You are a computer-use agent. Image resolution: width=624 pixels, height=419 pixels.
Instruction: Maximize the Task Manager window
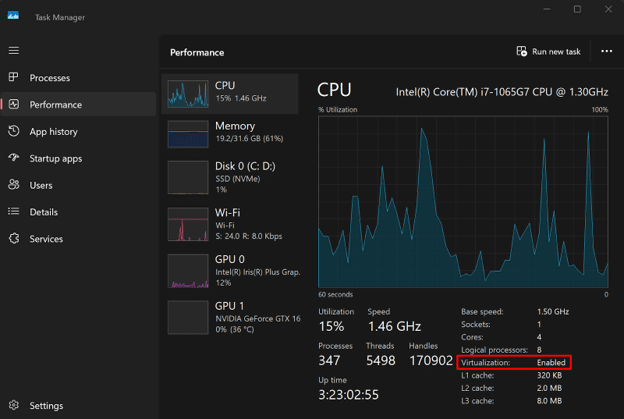tap(577, 10)
